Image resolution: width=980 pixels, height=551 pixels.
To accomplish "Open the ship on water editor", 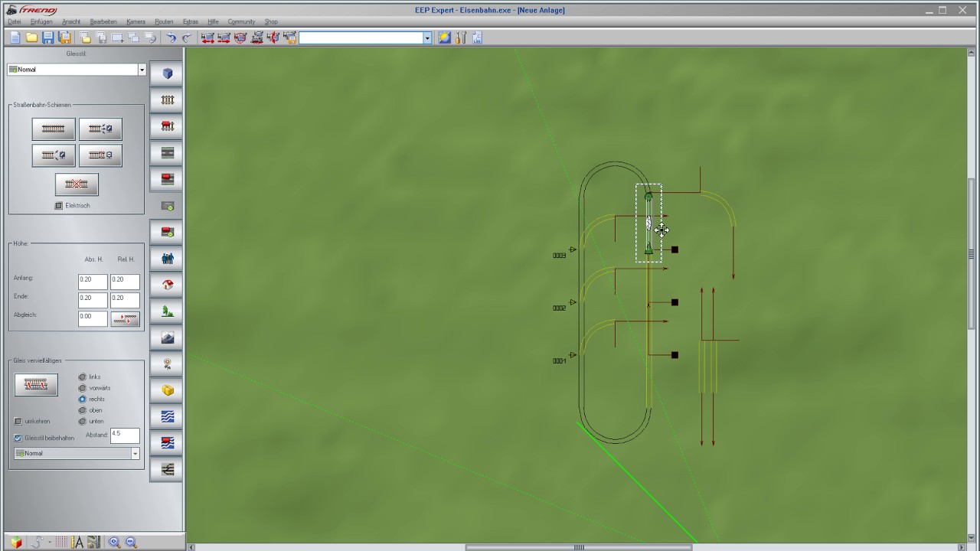I will 166,443.
